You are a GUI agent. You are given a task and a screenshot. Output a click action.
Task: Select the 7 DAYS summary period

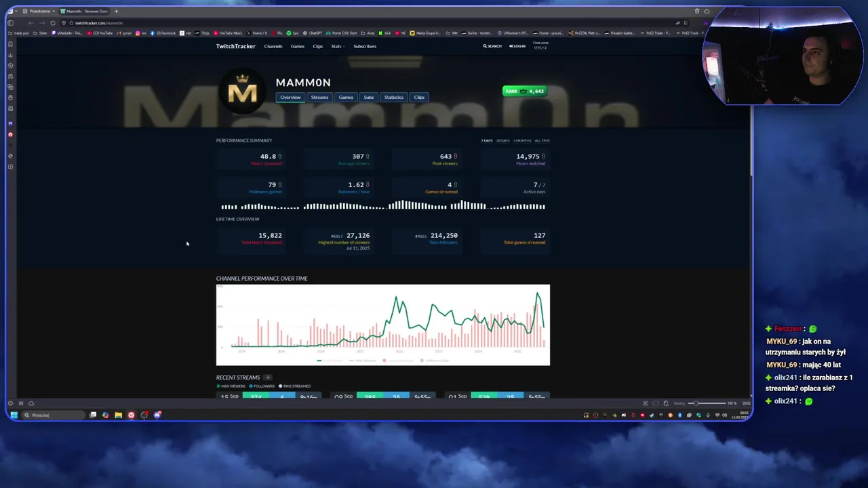pyautogui.click(x=487, y=140)
